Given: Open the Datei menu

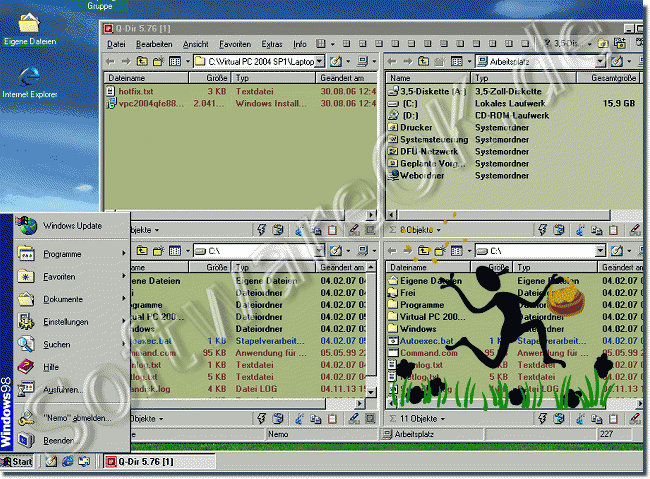Looking at the screenshot, I should click(x=116, y=44).
